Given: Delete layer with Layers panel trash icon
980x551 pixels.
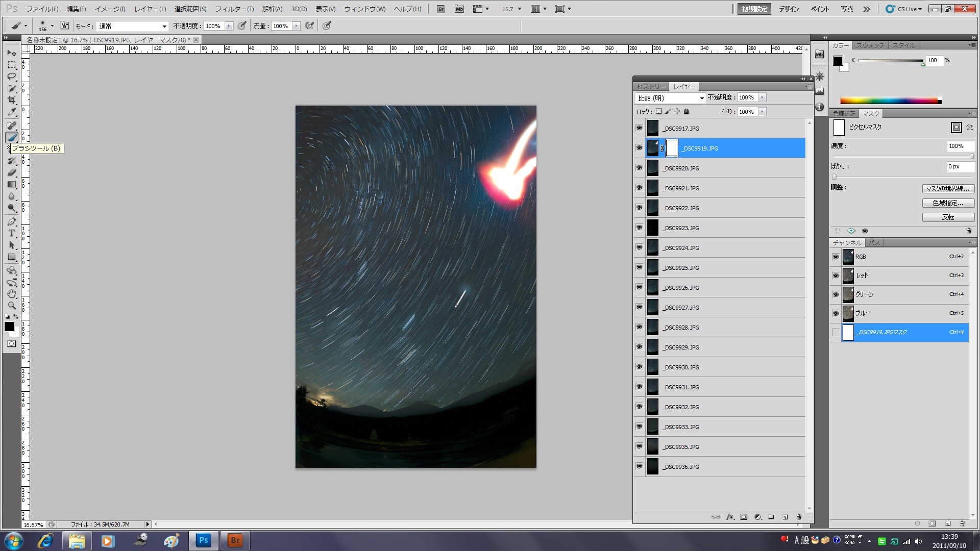Looking at the screenshot, I should pos(799,517).
